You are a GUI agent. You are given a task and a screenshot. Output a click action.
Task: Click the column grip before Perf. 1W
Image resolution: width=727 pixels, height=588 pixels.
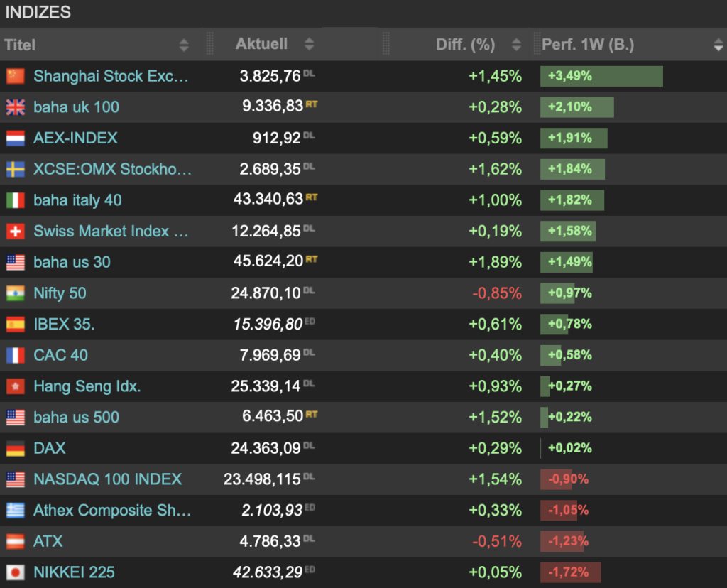(537, 44)
